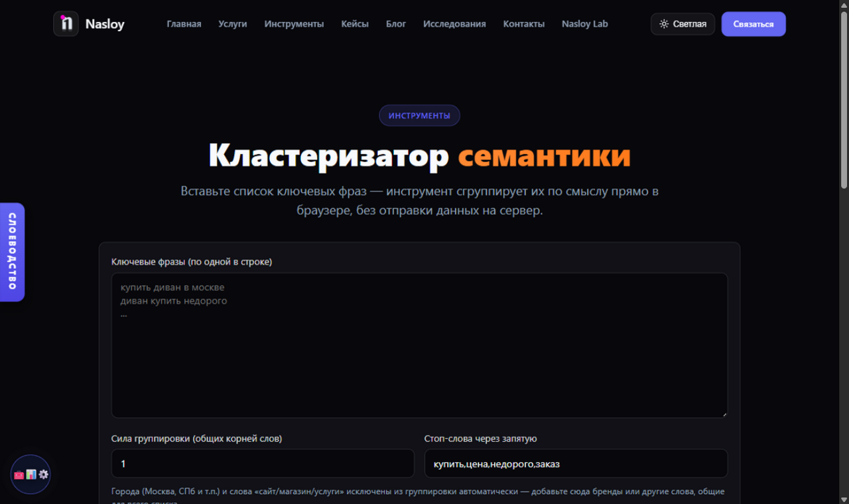Screen dimensions: 849x504
Task: Open the Главная menu item
Action: pyautogui.click(x=184, y=24)
